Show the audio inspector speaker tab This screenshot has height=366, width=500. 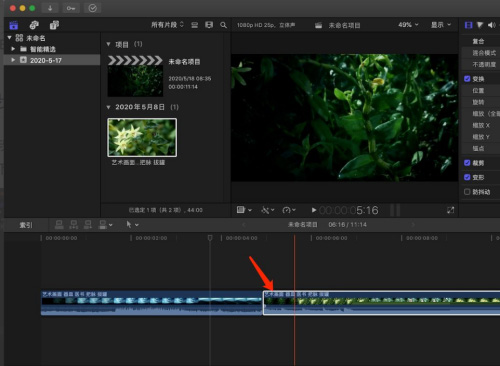[492, 25]
